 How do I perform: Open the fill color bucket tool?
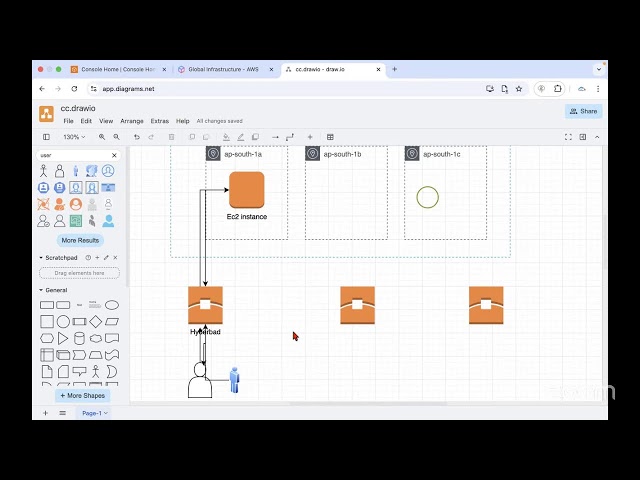point(226,137)
